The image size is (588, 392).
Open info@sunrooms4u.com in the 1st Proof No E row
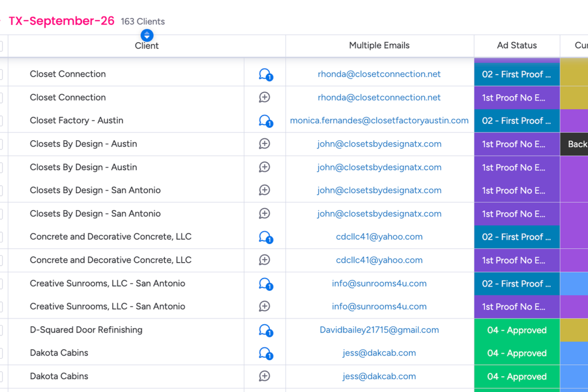coord(379,306)
